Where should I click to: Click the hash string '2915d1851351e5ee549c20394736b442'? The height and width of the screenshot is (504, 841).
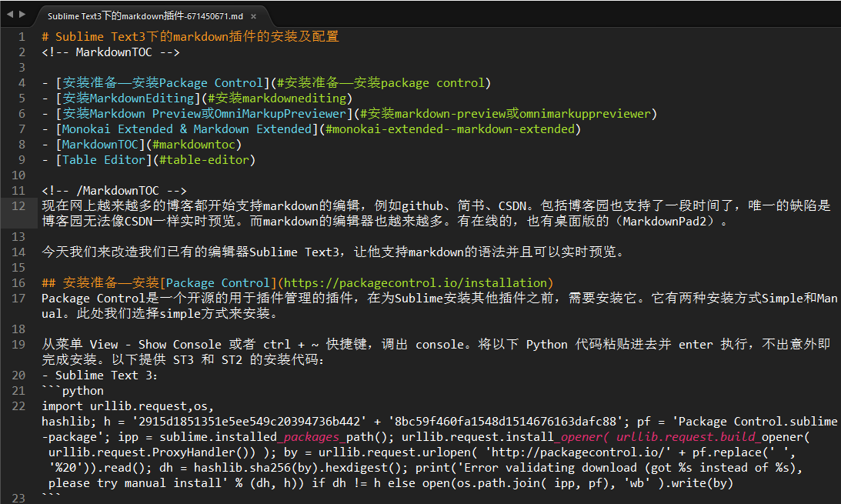point(249,422)
